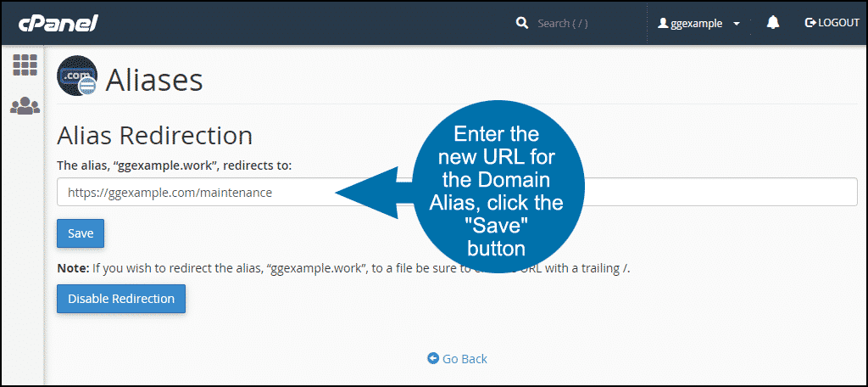Click the LOGOUT text link
This screenshot has width=868, height=387.
(x=838, y=23)
